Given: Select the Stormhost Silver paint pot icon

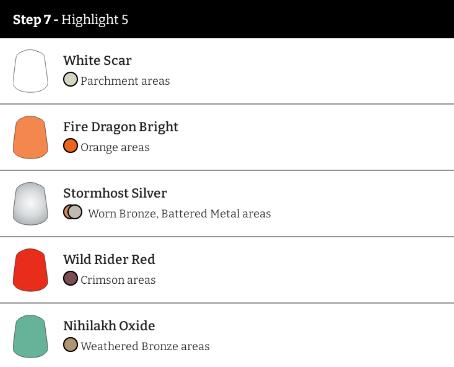Looking at the screenshot, I should pyautogui.click(x=30, y=204).
